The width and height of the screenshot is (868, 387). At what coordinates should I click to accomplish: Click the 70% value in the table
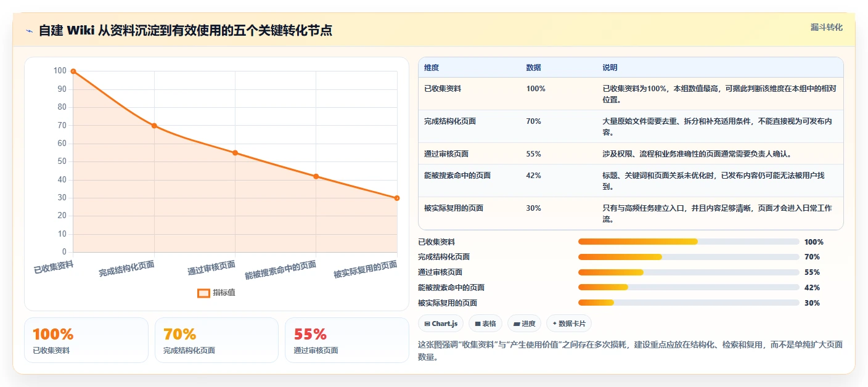tap(534, 121)
